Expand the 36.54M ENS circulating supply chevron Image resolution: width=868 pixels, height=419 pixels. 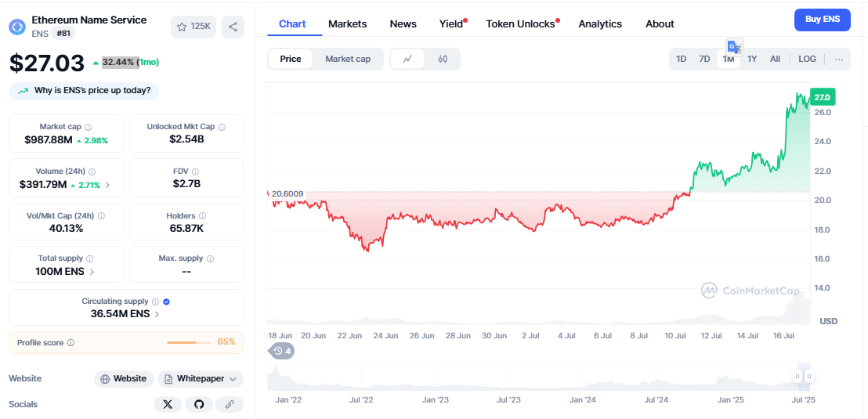click(157, 314)
